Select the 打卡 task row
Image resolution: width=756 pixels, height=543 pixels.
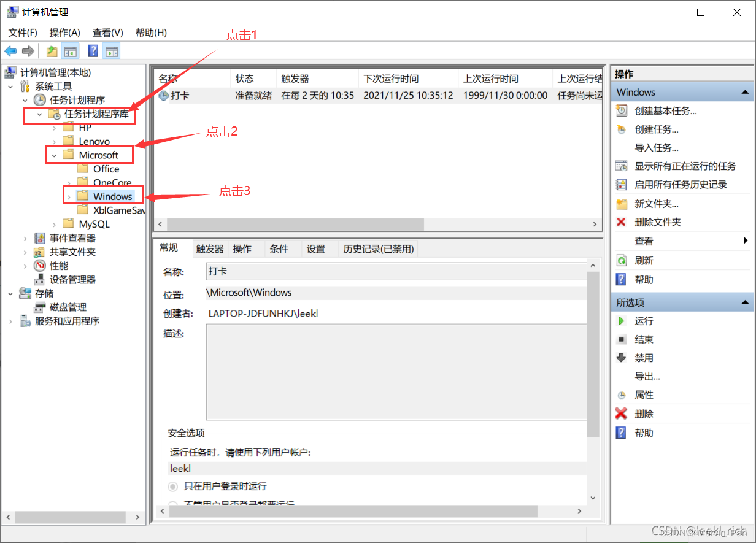pyautogui.click(x=378, y=96)
